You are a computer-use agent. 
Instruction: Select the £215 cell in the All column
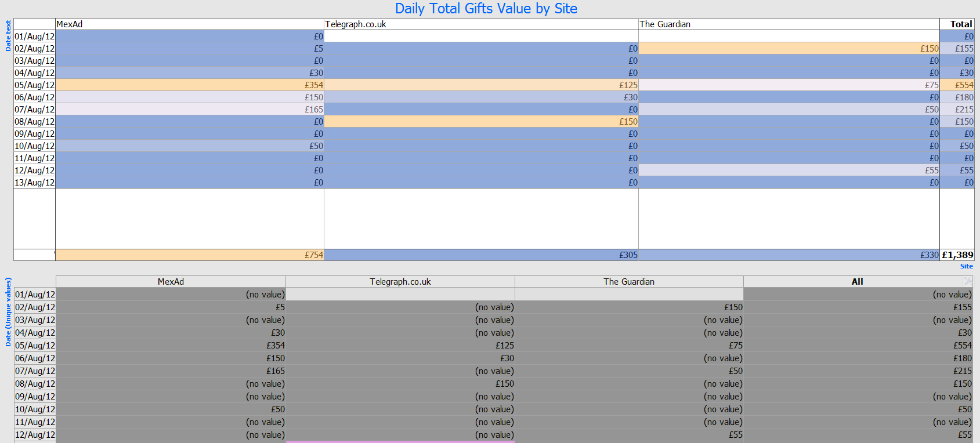click(x=858, y=371)
